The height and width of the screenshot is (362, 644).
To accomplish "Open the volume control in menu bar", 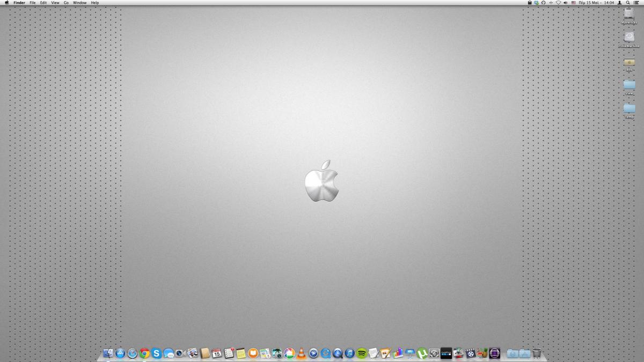I will (565, 3).
